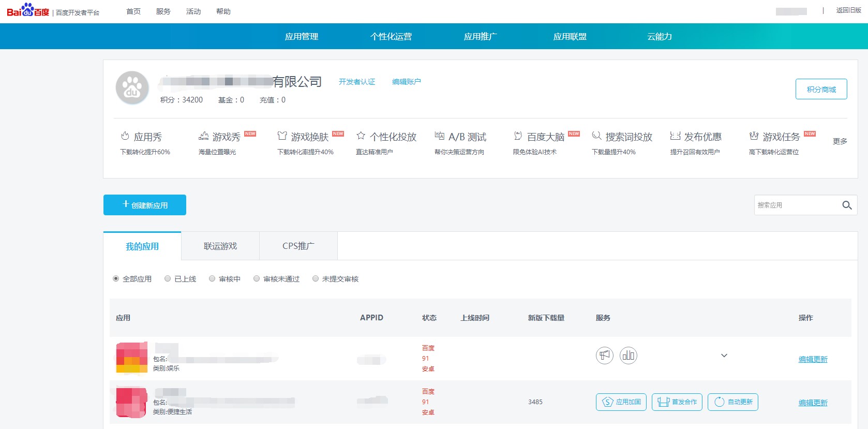Click the 积分：34200 text
Viewport: 868px width, 429px height.
point(182,100)
